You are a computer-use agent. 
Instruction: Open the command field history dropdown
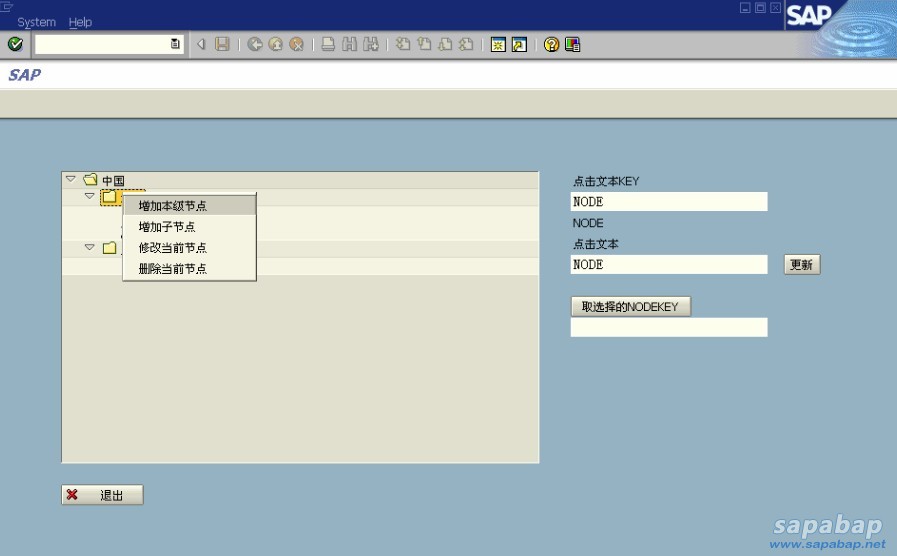click(x=175, y=44)
